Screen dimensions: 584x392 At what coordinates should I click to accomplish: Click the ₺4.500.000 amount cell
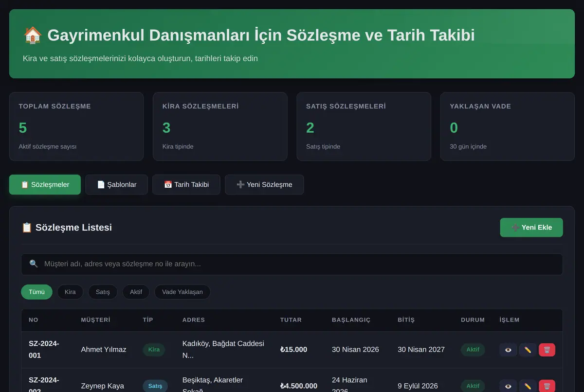click(299, 386)
